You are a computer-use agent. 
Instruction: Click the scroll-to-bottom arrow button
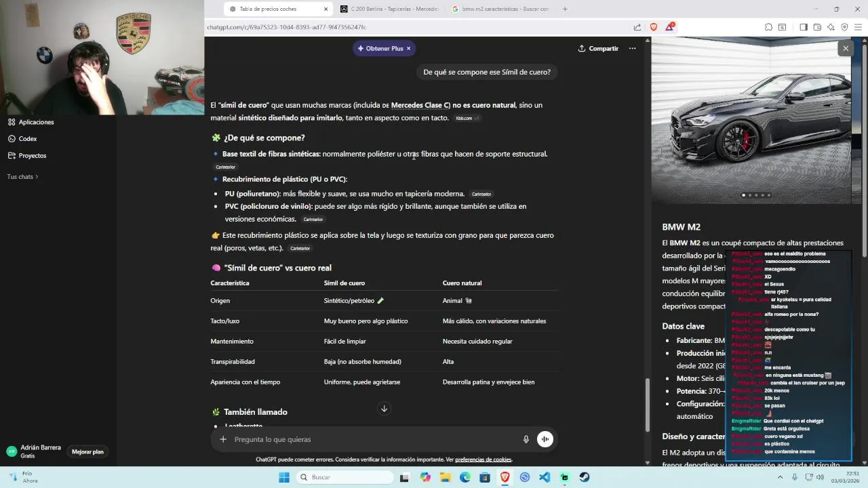(384, 409)
